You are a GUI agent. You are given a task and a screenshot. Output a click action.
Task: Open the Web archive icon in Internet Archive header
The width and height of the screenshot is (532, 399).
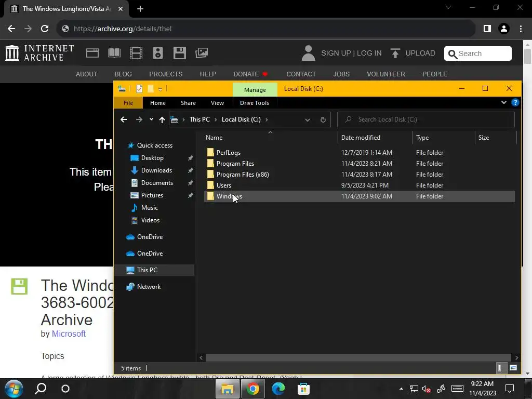(x=92, y=54)
